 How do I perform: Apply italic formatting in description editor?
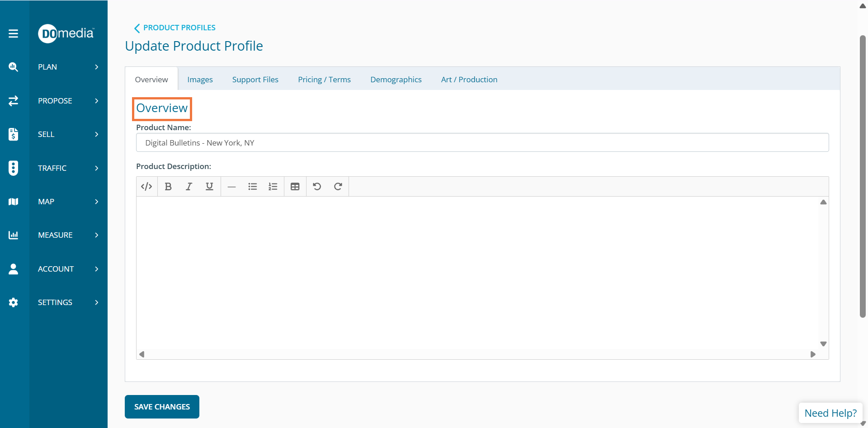[189, 187]
